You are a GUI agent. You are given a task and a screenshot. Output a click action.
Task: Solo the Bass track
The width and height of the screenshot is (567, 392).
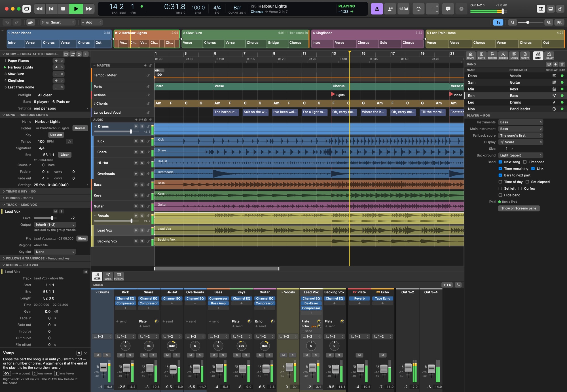tap(142, 185)
